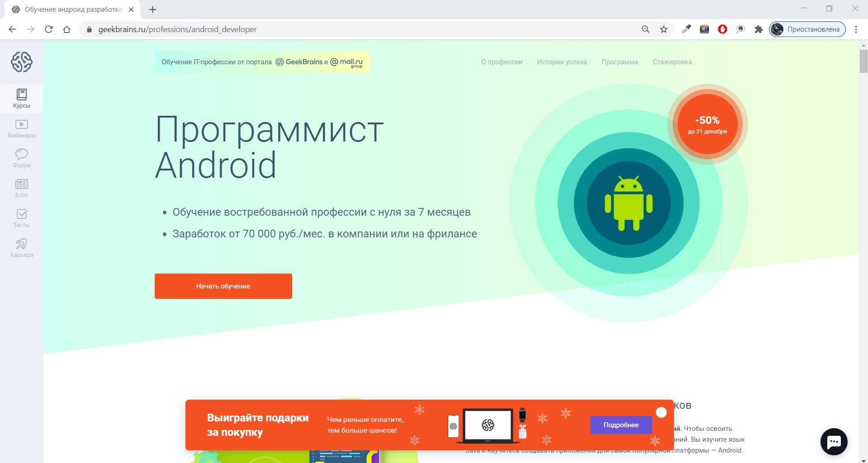The width and height of the screenshot is (868, 463).
Task: Click the GeekBrains link in header badge
Action: click(299, 62)
